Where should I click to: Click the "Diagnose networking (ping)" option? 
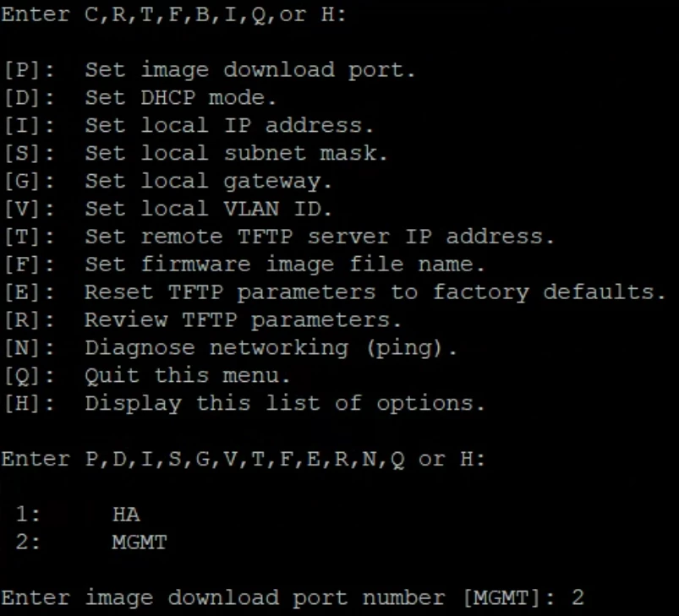(271, 348)
